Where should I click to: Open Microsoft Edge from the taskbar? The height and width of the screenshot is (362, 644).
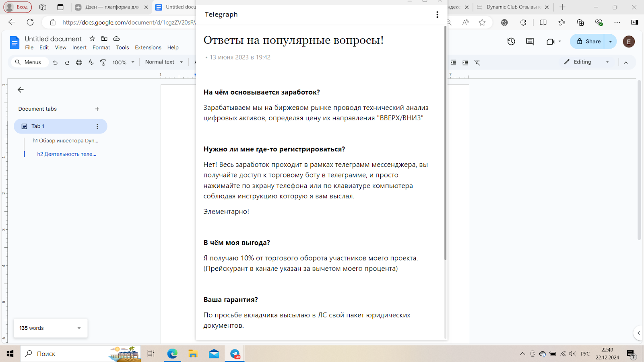(x=172, y=354)
